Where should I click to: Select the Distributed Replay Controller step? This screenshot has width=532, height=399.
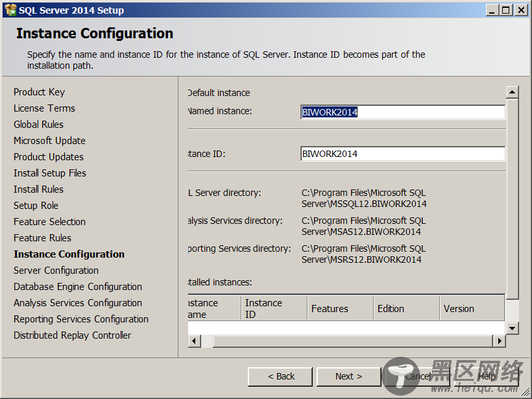[x=72, y=335]
